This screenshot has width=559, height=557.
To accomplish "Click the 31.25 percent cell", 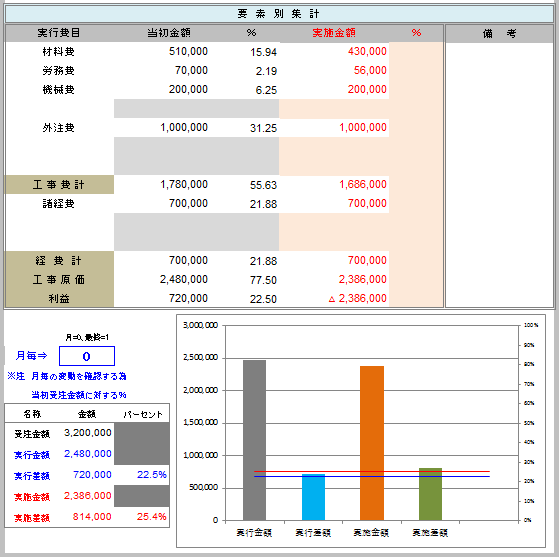I will 263,128.
